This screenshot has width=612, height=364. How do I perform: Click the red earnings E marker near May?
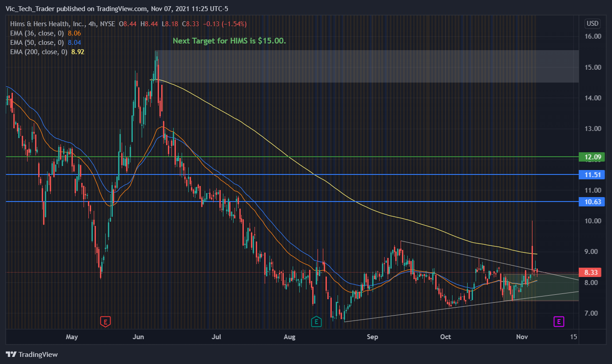pos(105,321)
